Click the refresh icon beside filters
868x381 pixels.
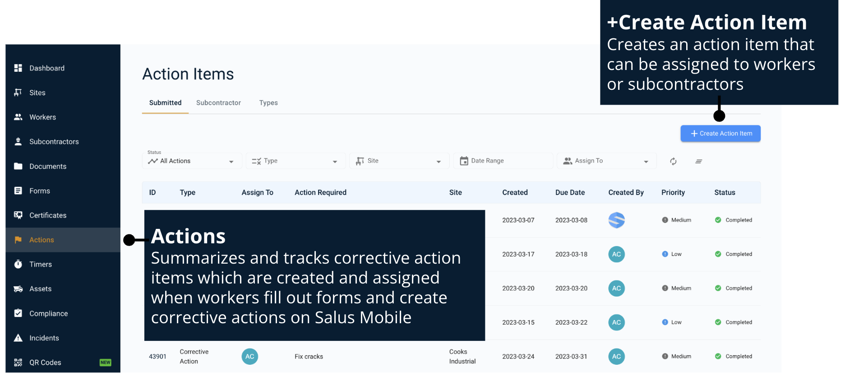(673, 161)
